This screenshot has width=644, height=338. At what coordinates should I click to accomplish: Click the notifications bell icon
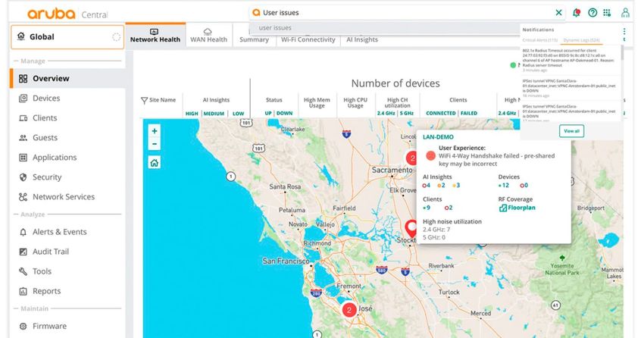pyautogui.click(x=577, y=13)
